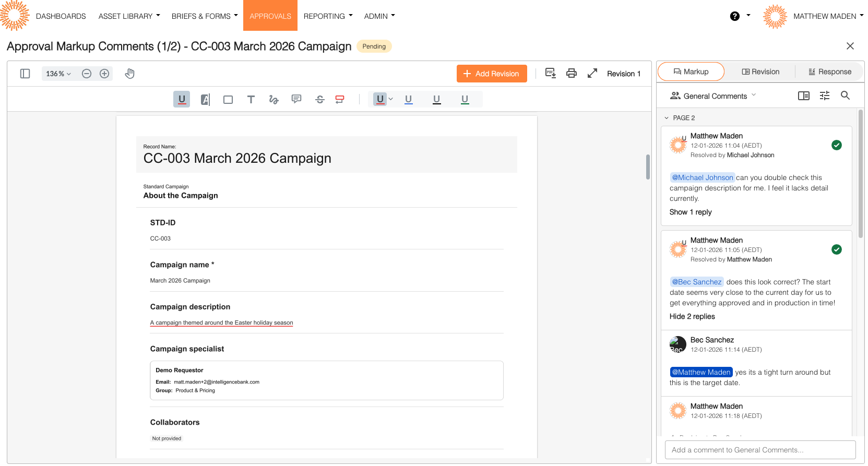Select the rectangle markup tool
Screen dimensions: 868x466
tap(228, 100)
